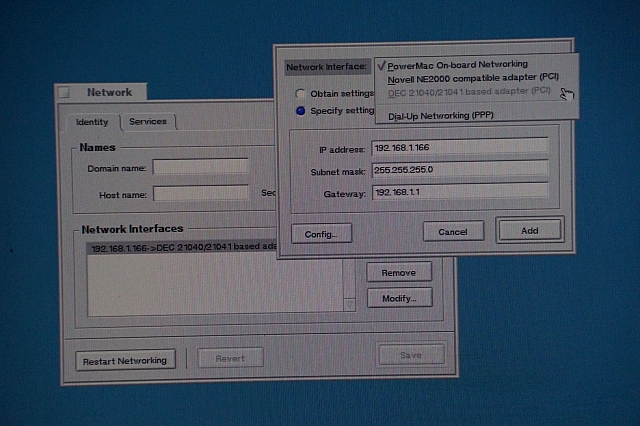The height and width of the screenshot is (426, 640).
Task: Switch to Identity tab in Network window
Action: 92,122
